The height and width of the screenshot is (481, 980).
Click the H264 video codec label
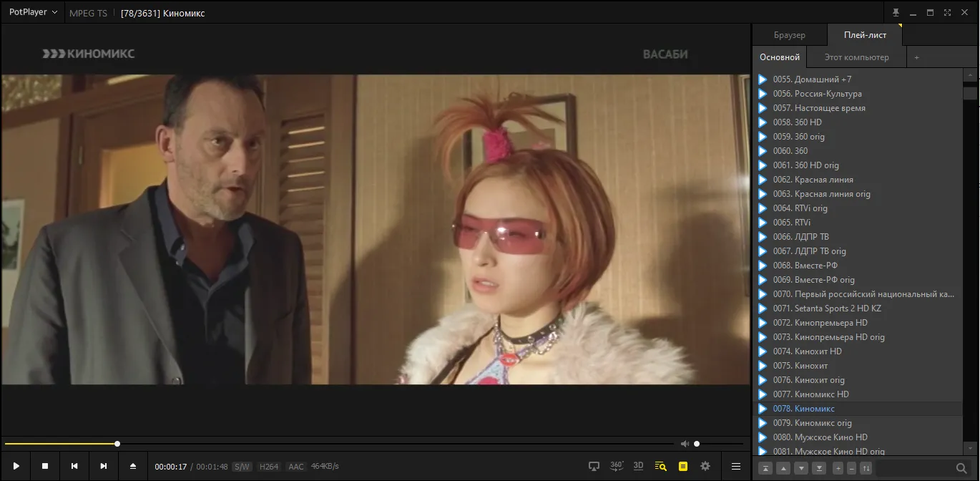(269, 467)
